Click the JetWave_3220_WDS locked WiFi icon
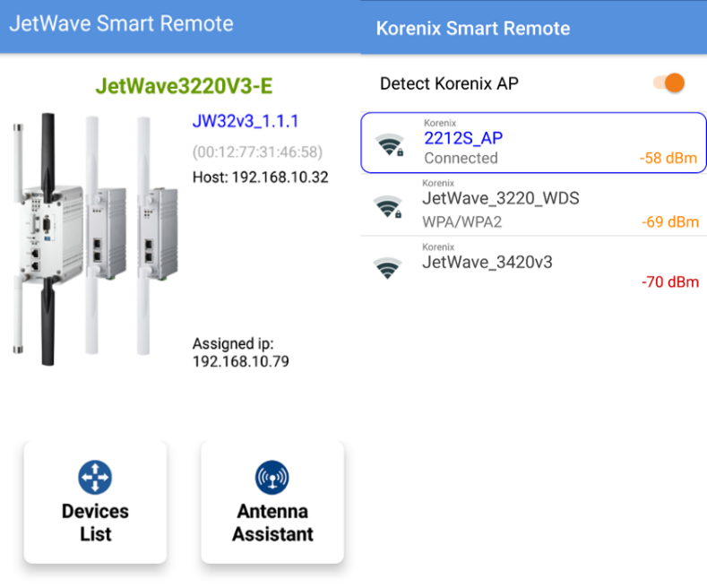This screenshot has width=707, height=588. (x=388, y=206)
